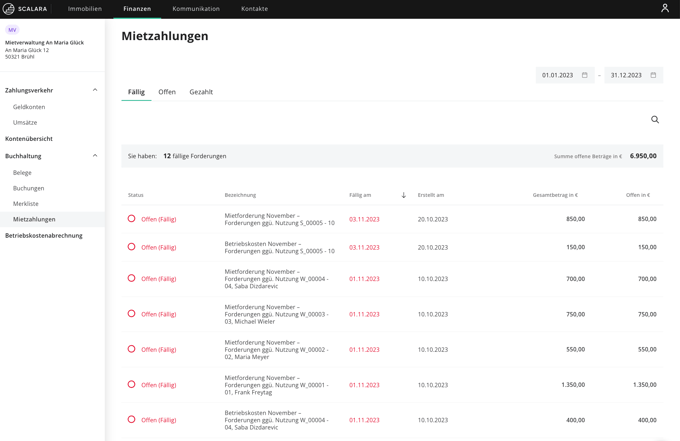
Task: Click status circle of Frank Freytag row
Action: tap(131, 384)
